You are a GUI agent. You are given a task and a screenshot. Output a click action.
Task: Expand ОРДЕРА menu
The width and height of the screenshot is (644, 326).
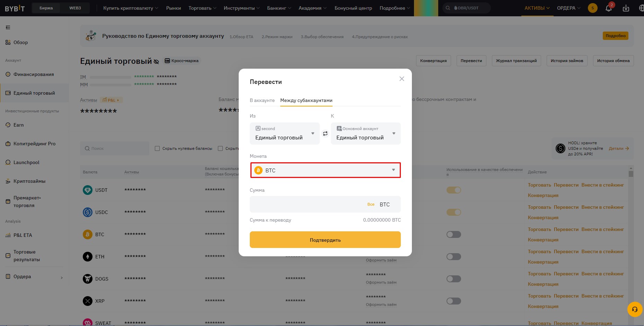point(569,8)
